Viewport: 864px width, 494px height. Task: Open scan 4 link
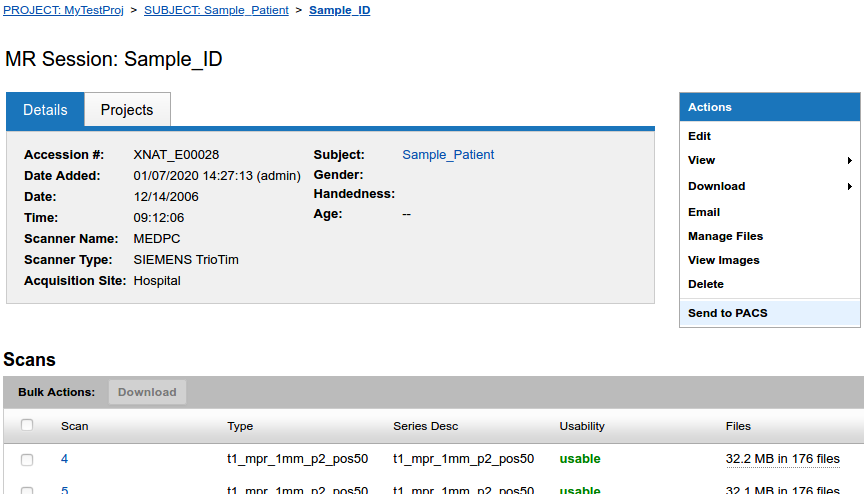65,459
